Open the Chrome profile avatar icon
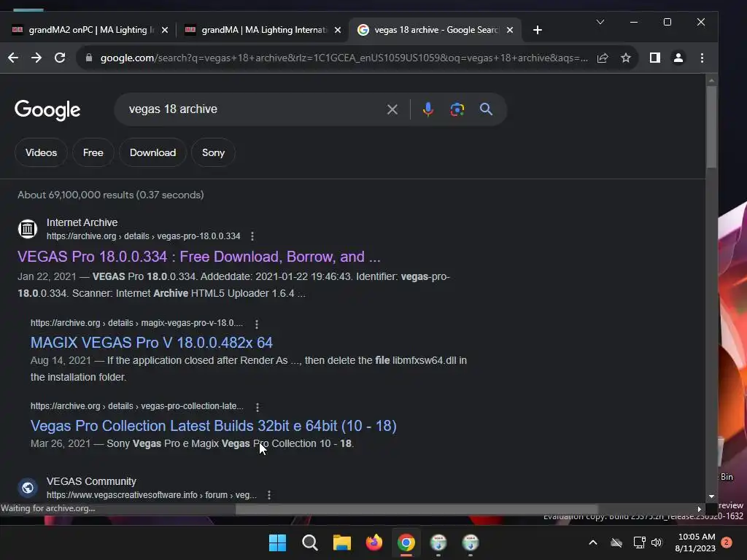Screen dimensions: 747x560 tap(678, 58)
